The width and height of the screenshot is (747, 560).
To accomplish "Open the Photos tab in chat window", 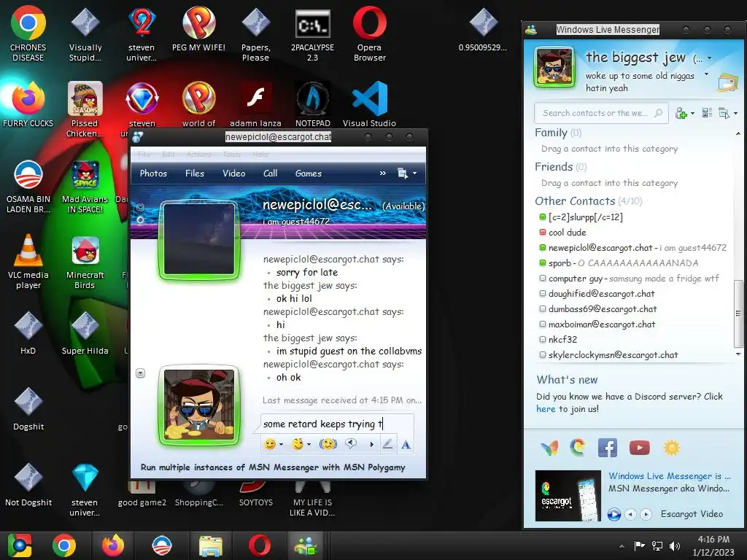I will 153,174.
